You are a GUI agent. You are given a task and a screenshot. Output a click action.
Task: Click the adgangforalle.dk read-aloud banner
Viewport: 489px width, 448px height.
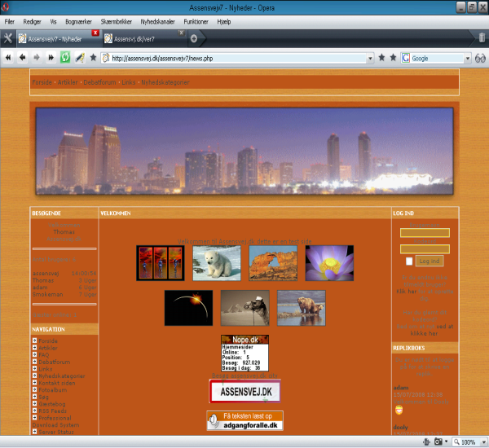(x=244, y=421)
